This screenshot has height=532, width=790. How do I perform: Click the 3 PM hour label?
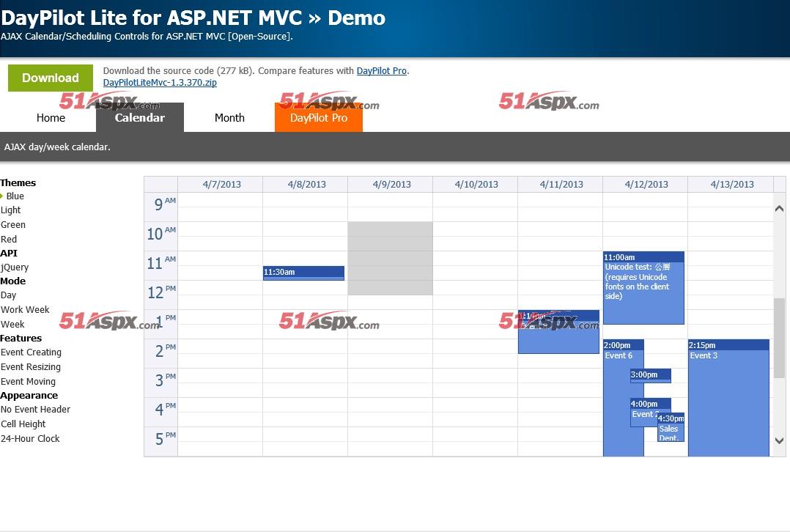[x=161, y=383]
